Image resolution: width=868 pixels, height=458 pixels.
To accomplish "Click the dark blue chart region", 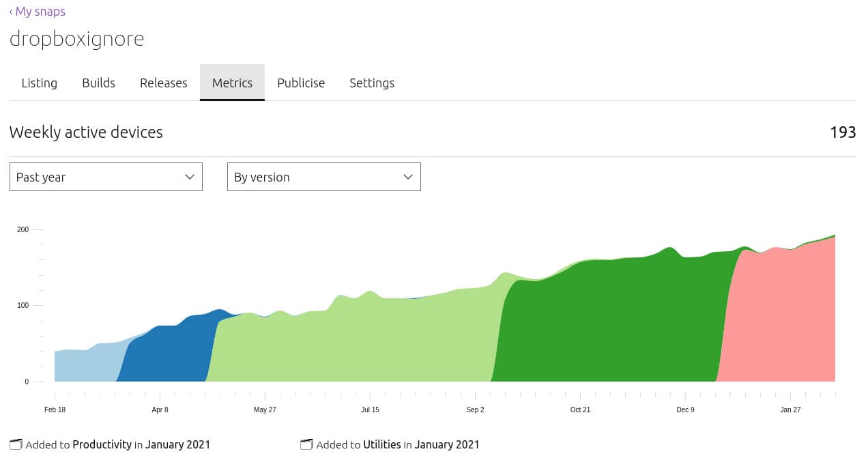I will 171,355.
